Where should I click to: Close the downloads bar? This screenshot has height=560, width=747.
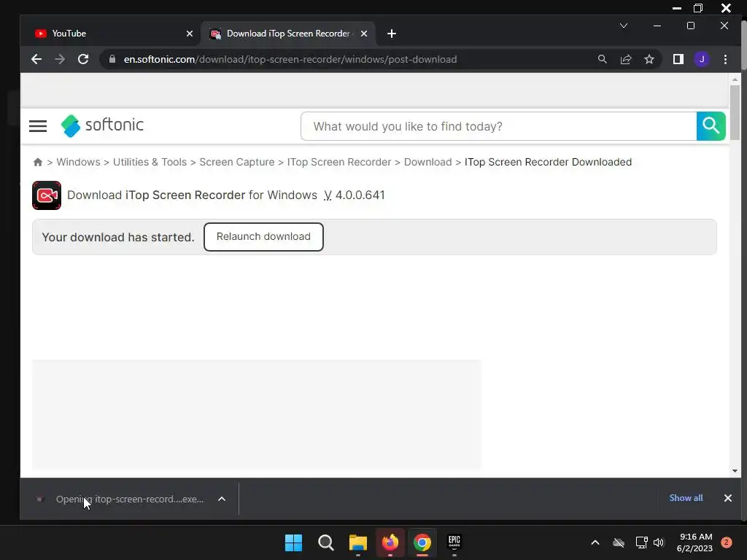pos(727,498)
